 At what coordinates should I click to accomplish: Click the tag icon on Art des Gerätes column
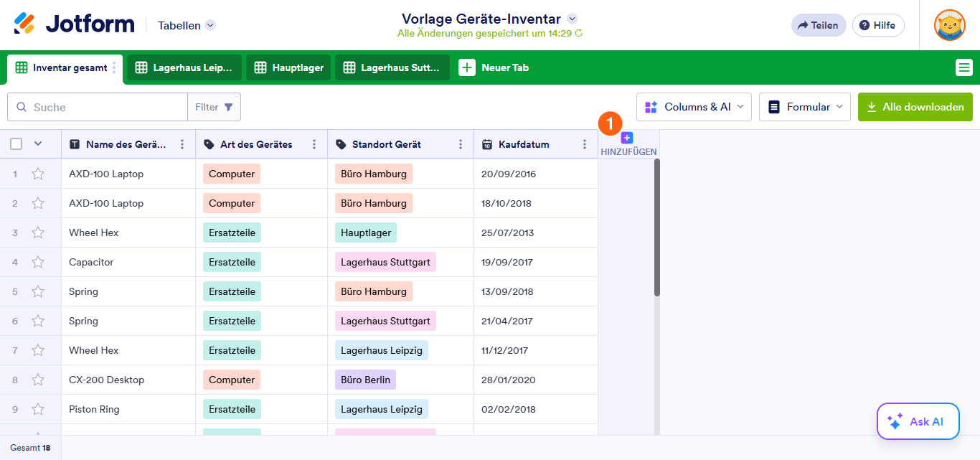pyautogui.click(x=208, y=144)
